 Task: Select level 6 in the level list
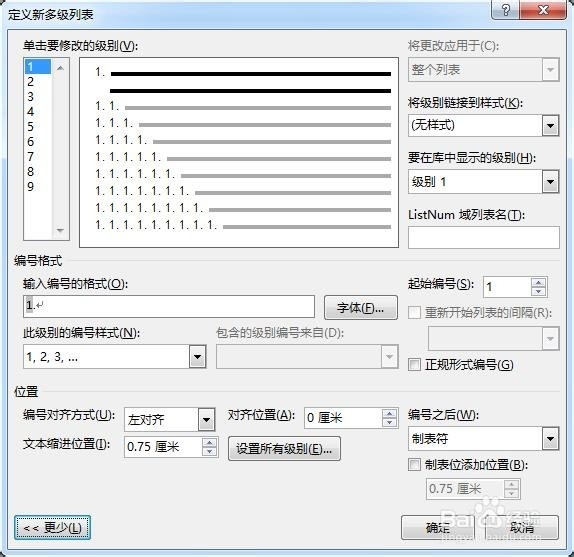coord(37,142)
